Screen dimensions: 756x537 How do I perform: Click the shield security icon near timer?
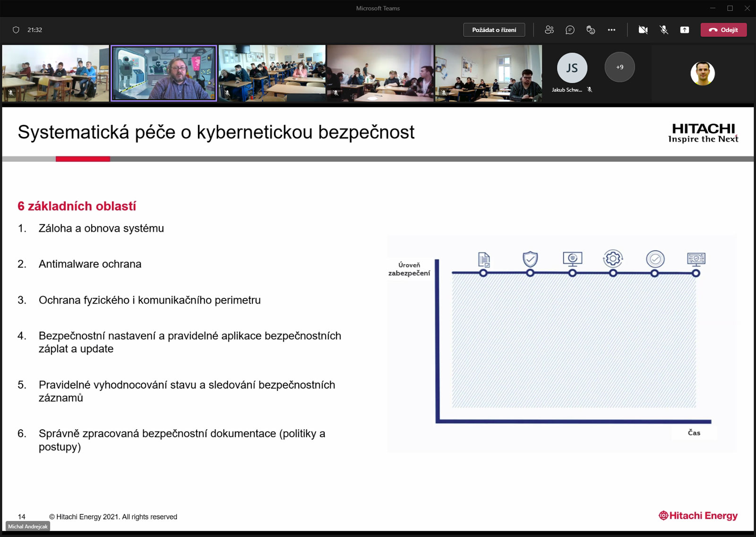click(16, 30)
